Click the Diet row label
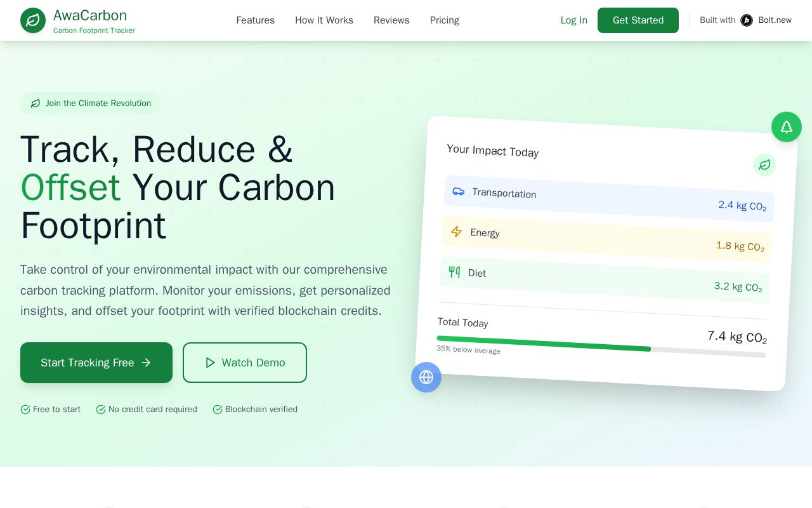Screen dimensions: 812x508 pos(477,273)
